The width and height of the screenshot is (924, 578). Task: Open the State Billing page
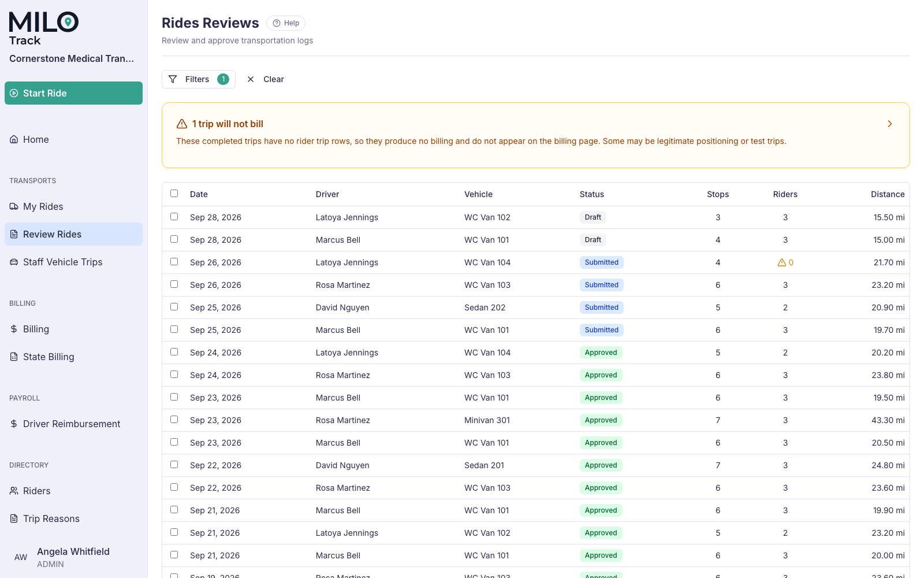[73, 357]
